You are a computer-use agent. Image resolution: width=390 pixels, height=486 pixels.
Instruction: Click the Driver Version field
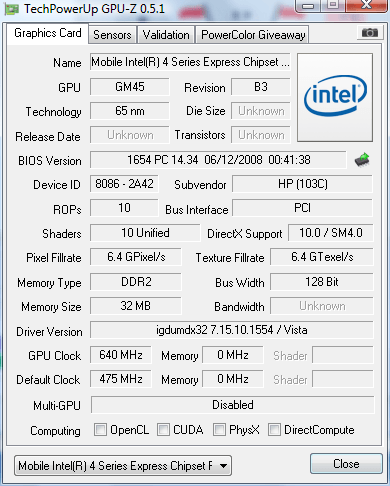(x=232, y=330)
